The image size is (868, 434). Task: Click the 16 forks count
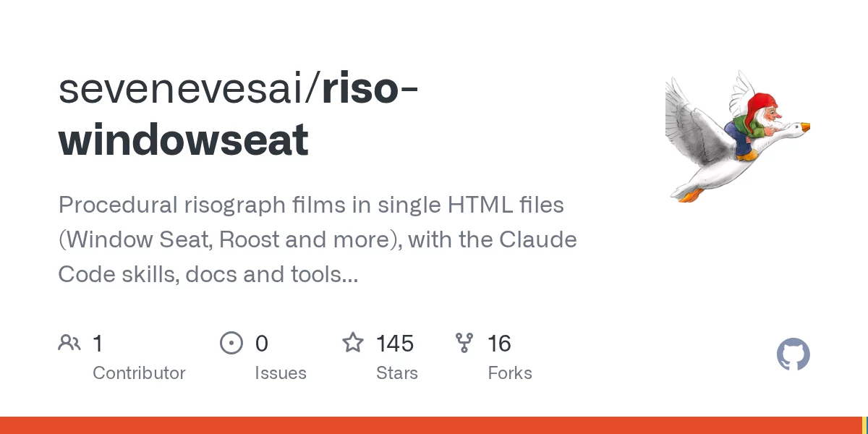tap(500, 344)
